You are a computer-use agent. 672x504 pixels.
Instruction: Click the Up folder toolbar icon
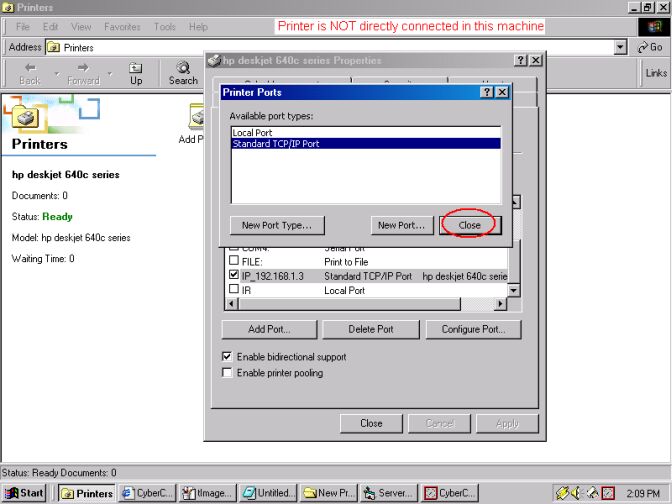(135, 73)
